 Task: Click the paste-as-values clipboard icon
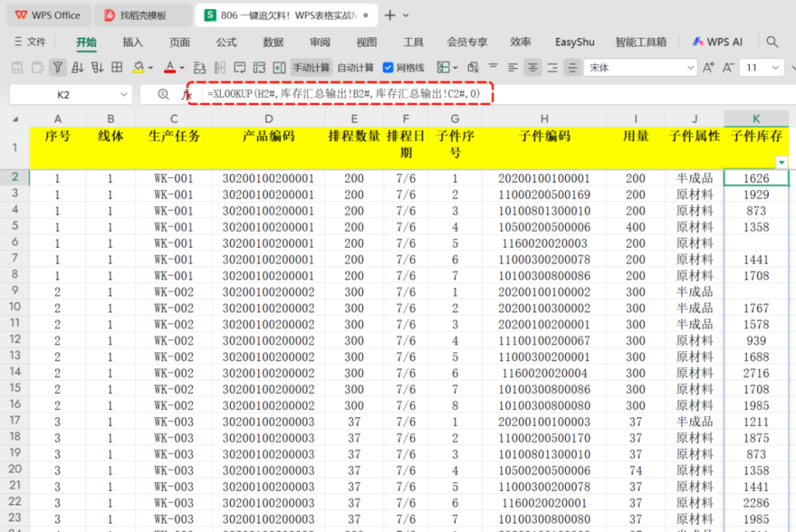point(17,68)
